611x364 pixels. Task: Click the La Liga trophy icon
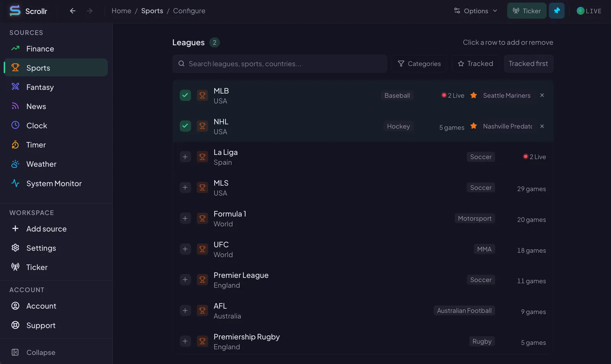pos(202,157)
